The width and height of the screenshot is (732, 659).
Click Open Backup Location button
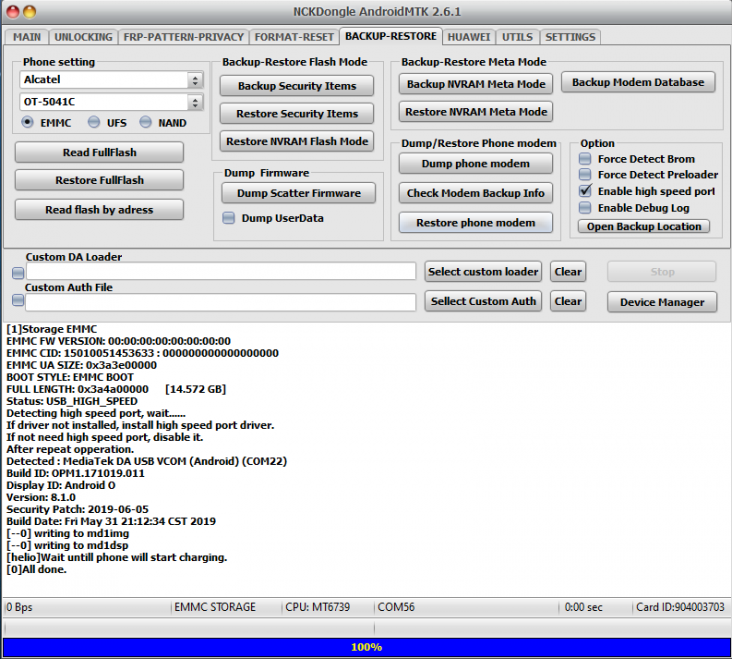coord(644,226)
